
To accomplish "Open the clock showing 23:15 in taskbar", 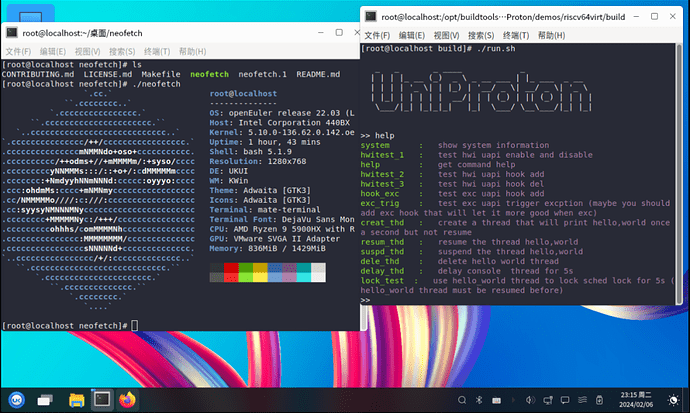I will point(637,399).
